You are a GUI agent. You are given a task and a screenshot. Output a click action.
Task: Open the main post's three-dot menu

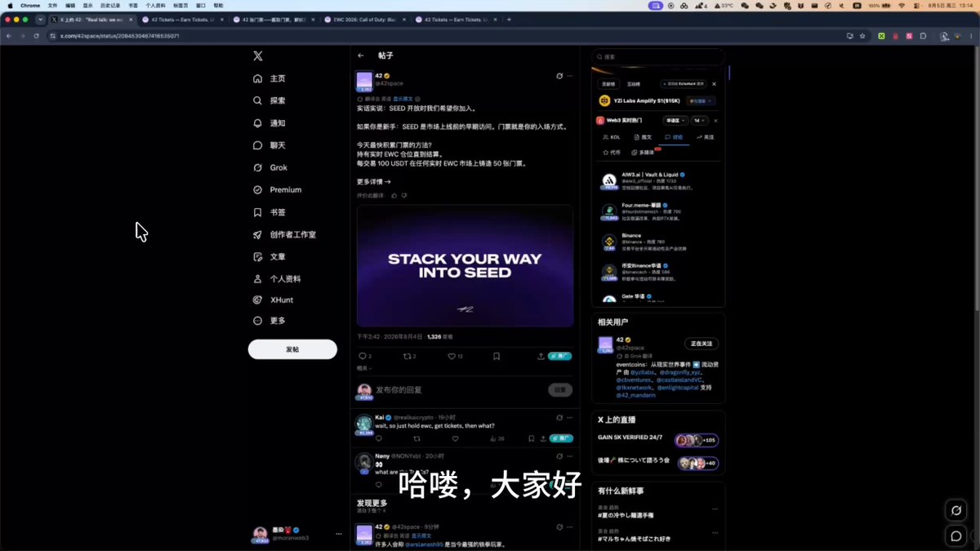tap(569, 76)
